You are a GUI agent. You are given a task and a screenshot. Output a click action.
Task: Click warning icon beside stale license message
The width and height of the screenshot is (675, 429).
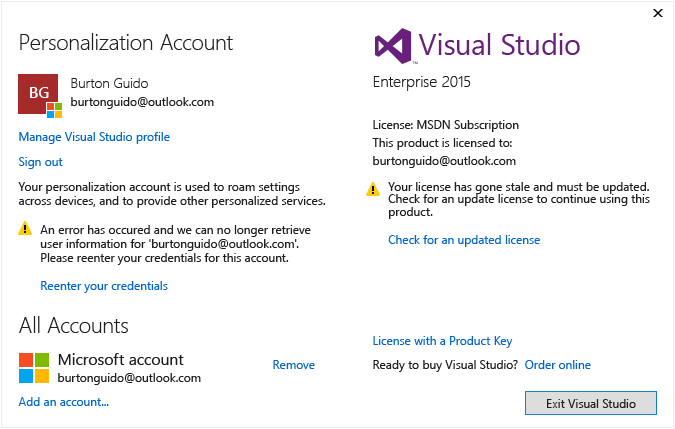[373, 189]
